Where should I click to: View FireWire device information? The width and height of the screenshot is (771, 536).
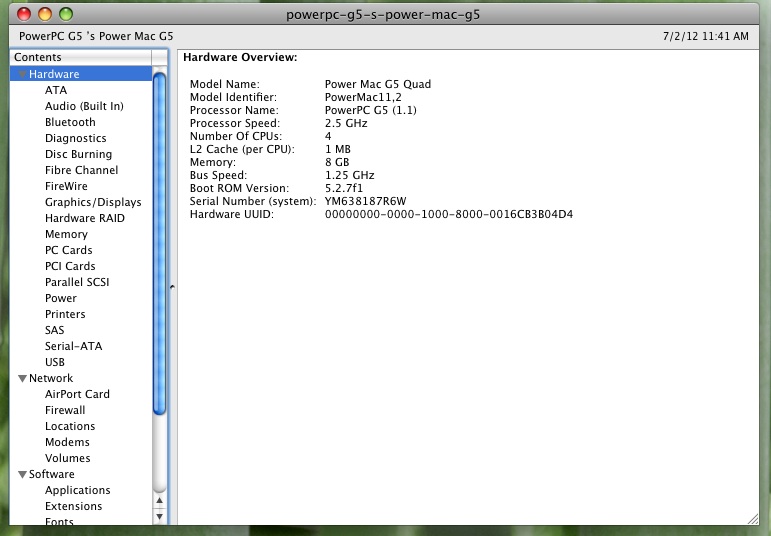pos(66,186)
